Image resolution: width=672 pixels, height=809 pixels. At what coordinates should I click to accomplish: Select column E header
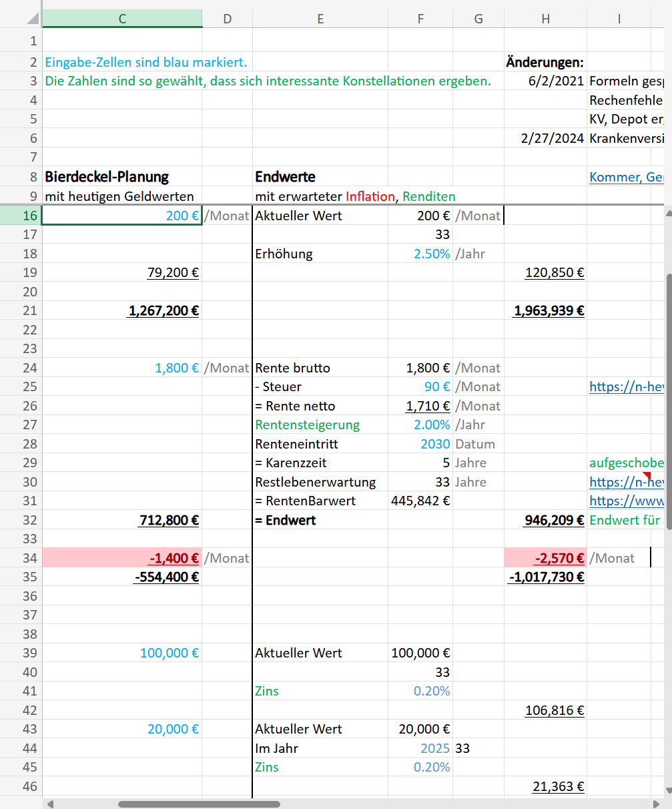(320, 19)
